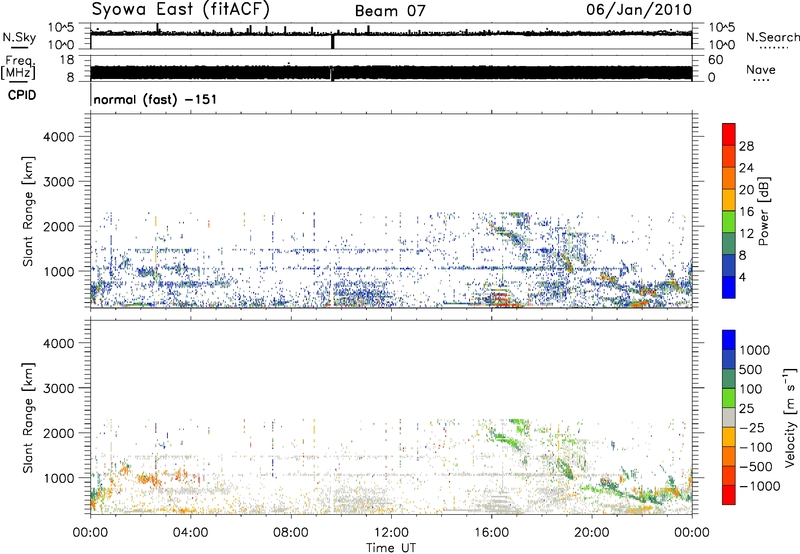This screenshot has height=554, width=800.
Task: Click the 'Syowa East (fitACF)' title text
Action: tap(181, 9)
